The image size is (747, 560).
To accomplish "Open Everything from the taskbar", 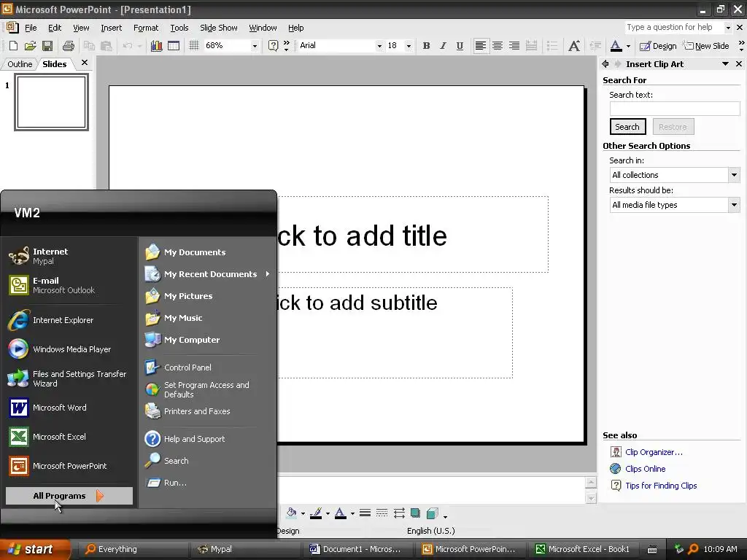I will pyautogui.click(x=134, y=549).
